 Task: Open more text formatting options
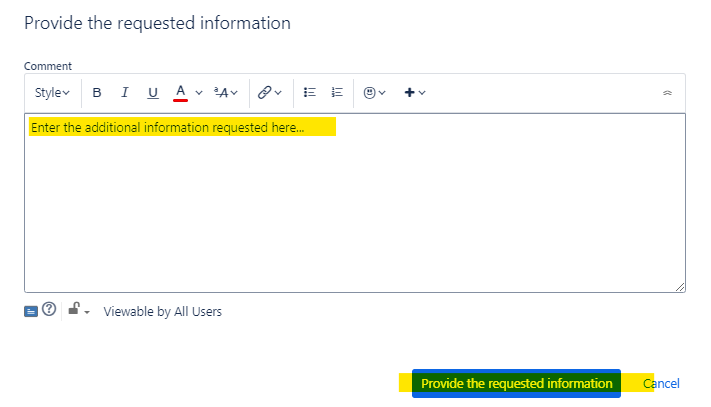pyautogui.click(x=226, y=93)
